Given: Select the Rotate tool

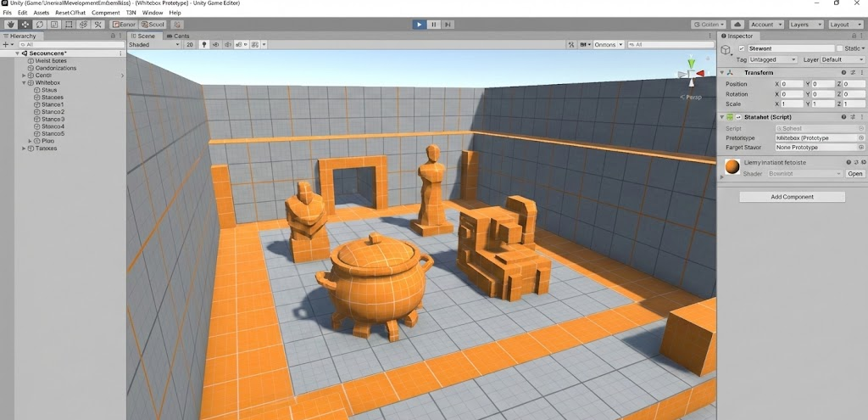Looking at the screenshot, I should [39, 25].
